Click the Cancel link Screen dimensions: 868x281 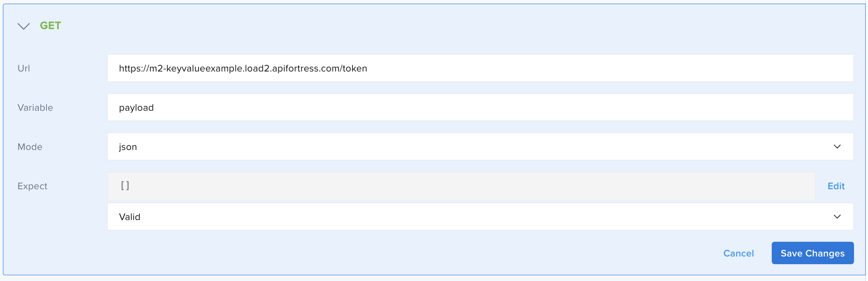738,253
